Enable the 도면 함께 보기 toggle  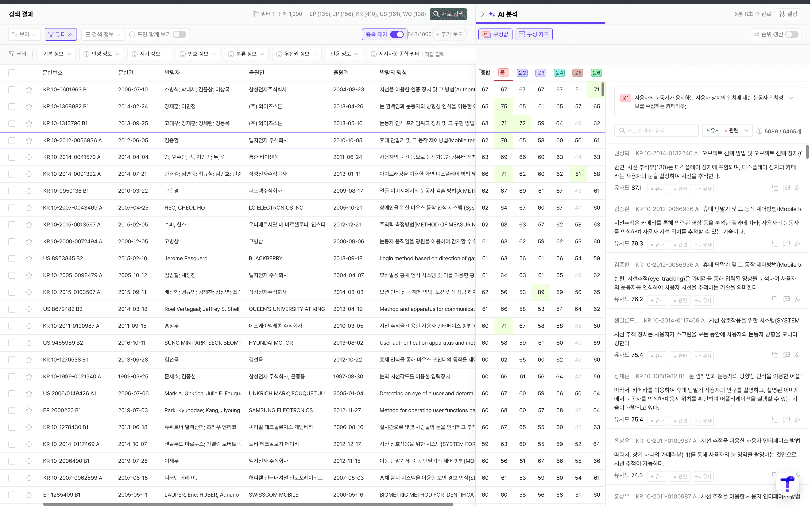tap(179, 34)
